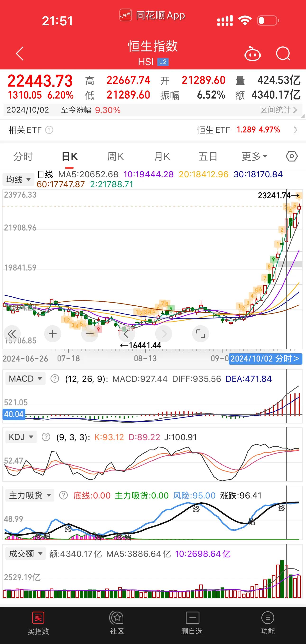Screen dimensions: 306x644
Task: Tap 20:18412.96 moving average value
Action: 204,174
